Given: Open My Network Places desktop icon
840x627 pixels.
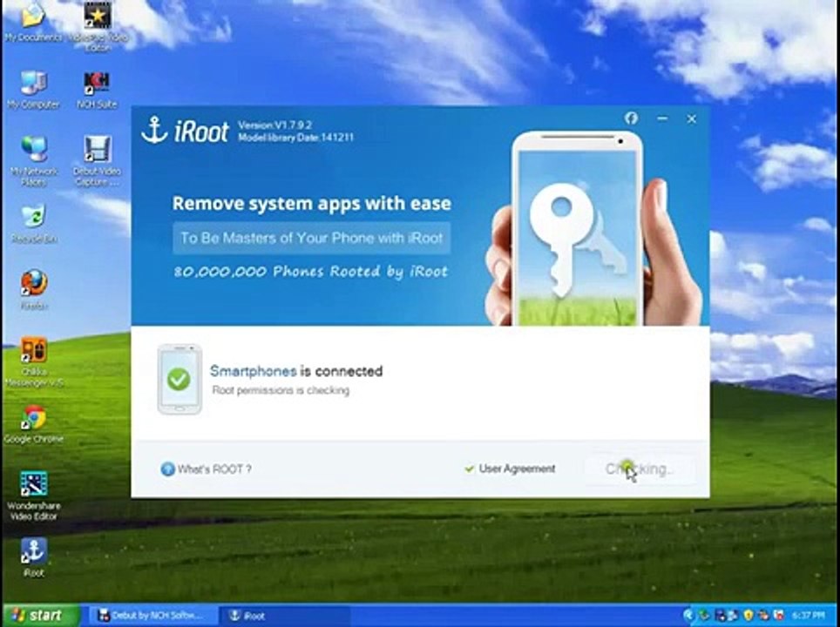Looking at the screenshot, I should click(x=33, y=160).
